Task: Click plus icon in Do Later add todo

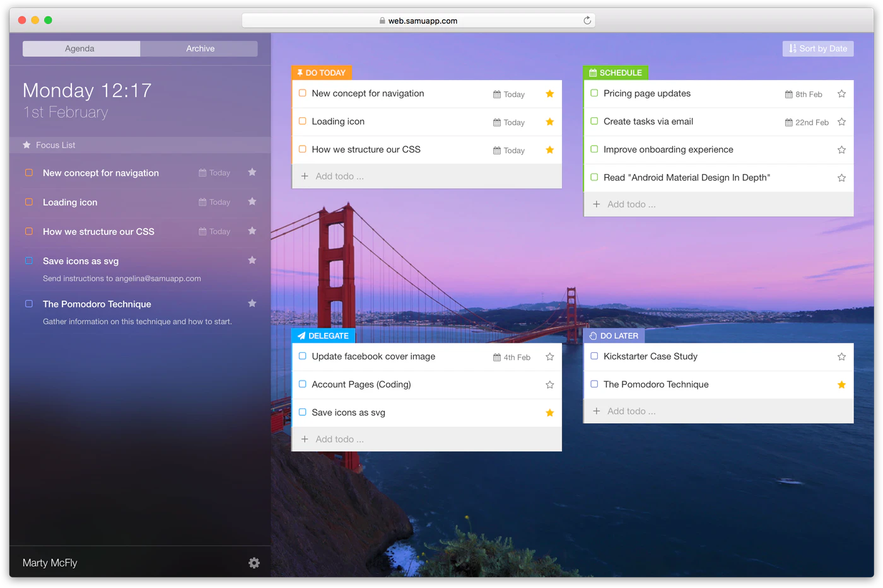Action: 597,411
